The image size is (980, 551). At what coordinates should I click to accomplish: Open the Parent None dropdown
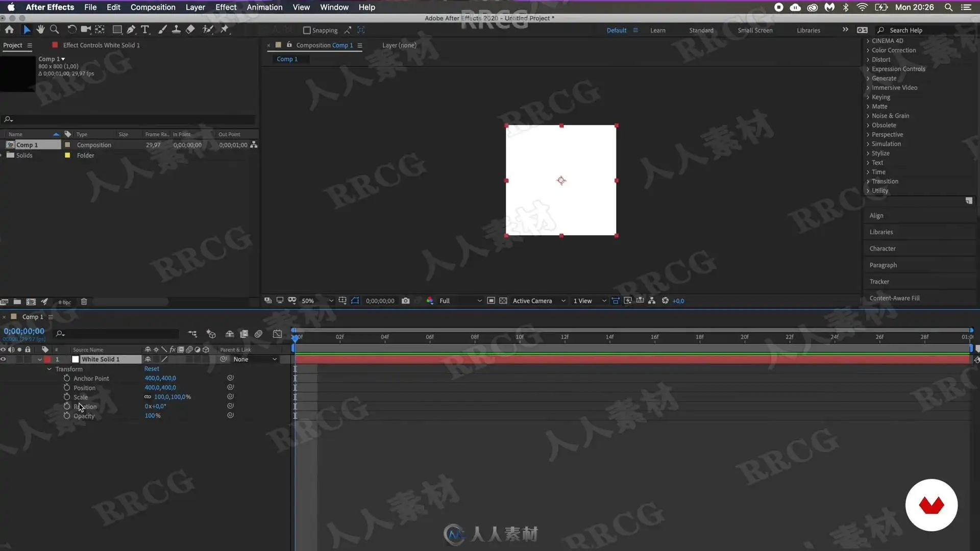(x=255, y=359)
